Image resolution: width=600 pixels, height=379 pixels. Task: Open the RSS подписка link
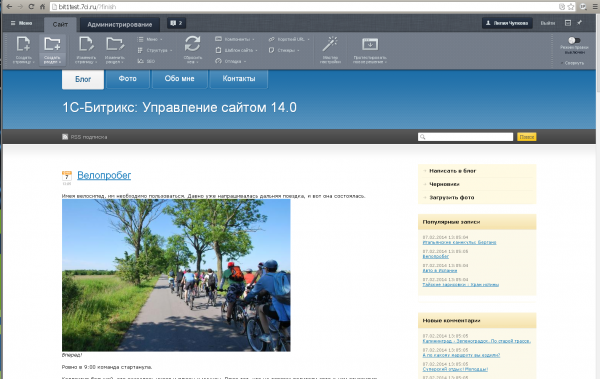(x=89, y=137)
